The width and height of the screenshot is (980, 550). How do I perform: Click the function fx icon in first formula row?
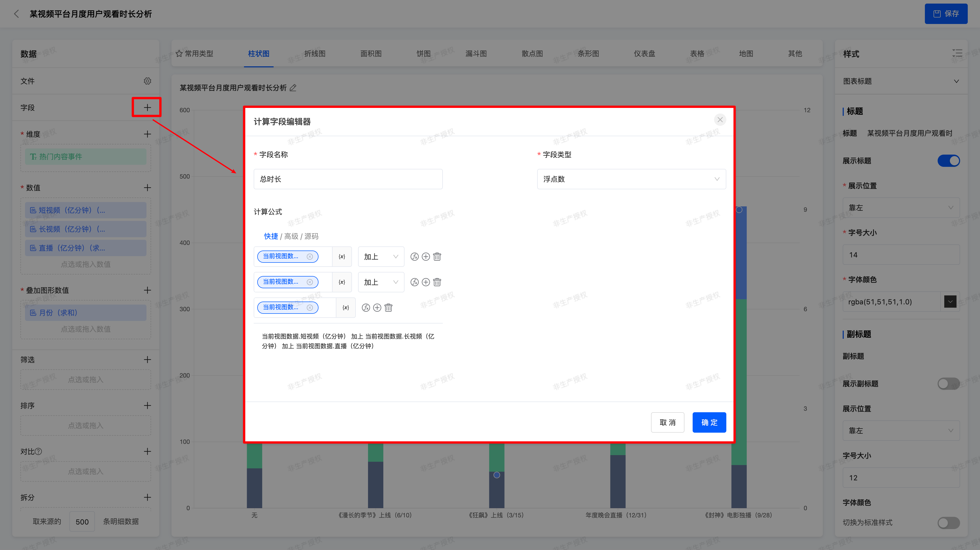click(x=414, y=257)
